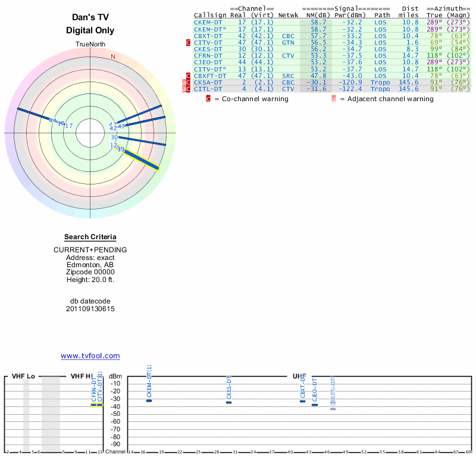Click the co-channel warning icon beside CITL-DT
Screen dimensions: 476x457
pyautogui.click(x=189, y=89)
